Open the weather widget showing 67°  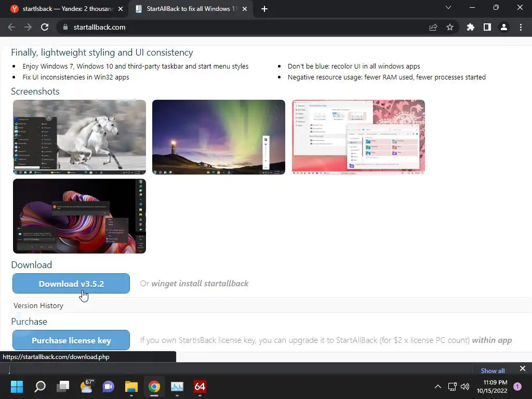[x=87, y=387]
